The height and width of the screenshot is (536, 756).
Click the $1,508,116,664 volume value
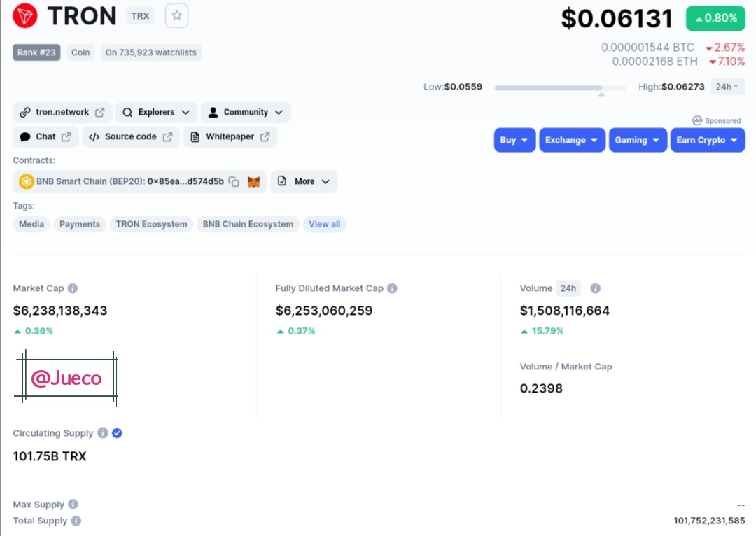(x=565, y=311)
